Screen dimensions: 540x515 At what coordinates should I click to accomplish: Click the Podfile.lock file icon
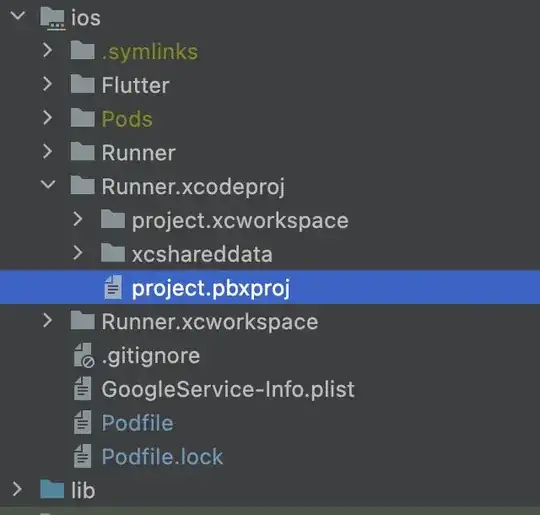(x=83, y=456)
